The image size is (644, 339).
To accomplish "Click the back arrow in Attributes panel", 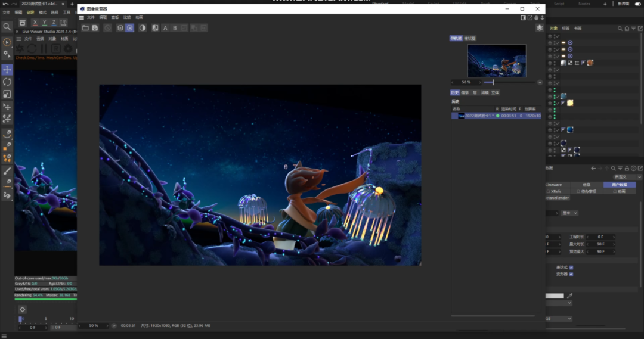I will [x=593, y=168].
